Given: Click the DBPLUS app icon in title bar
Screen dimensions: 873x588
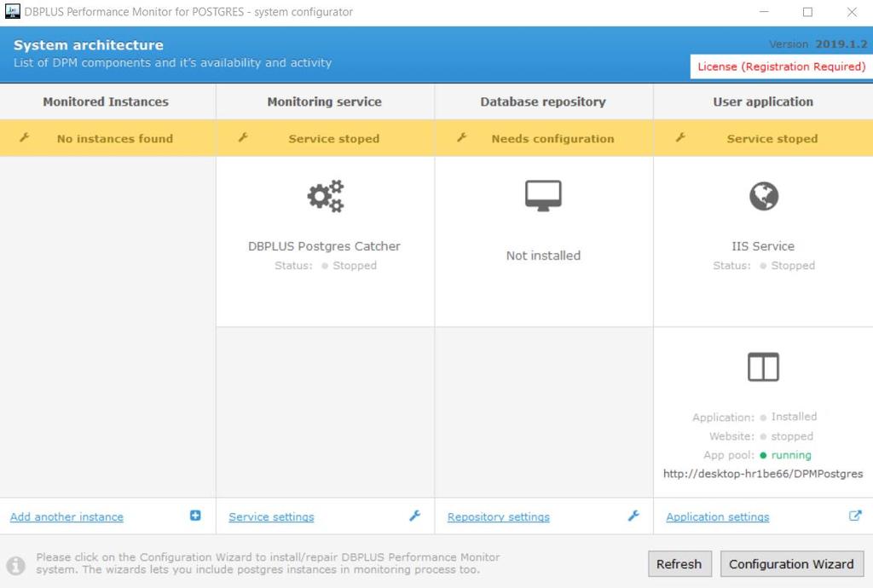Looking at the screenshot, I should pos(12,11).
